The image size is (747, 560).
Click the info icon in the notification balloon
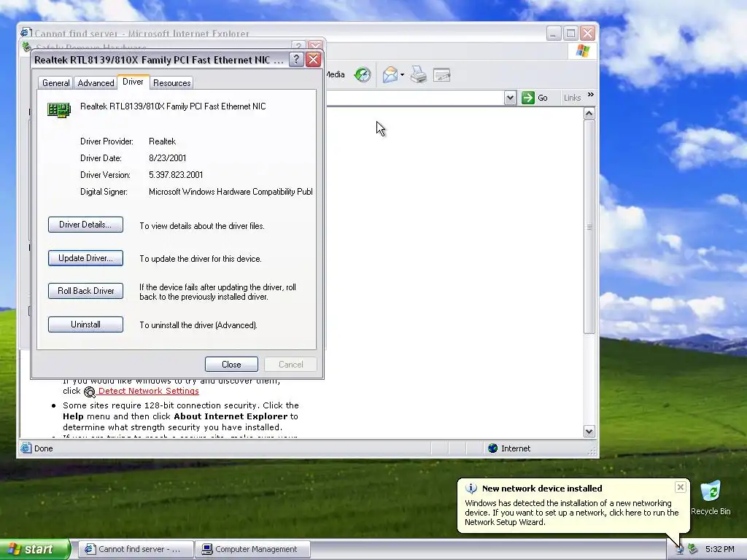pos(471,488)
